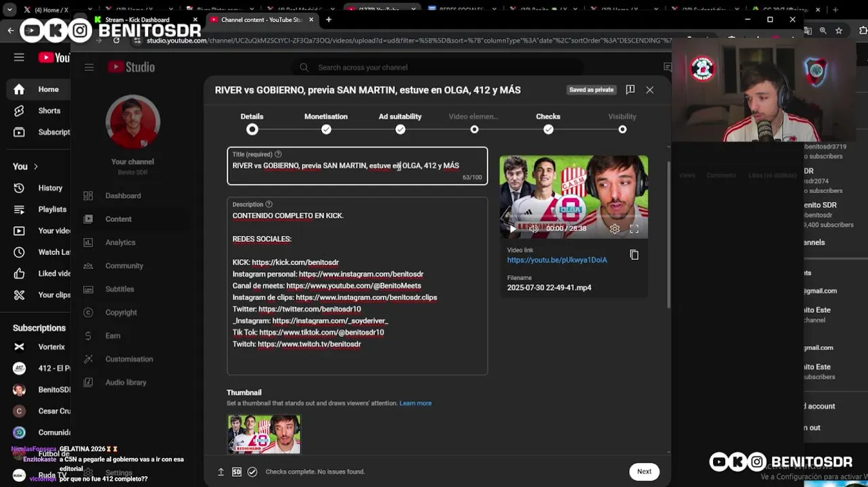Click into the video Title field

click(357, 166)
